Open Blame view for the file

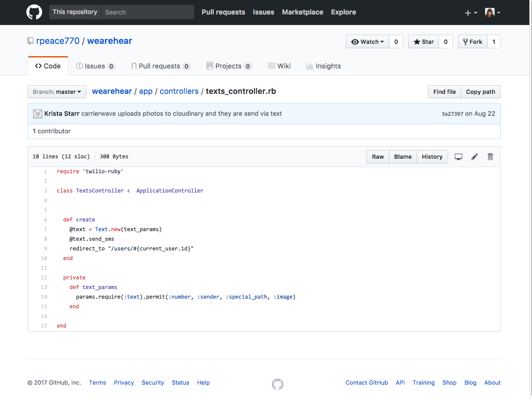[x=403, y=157]
